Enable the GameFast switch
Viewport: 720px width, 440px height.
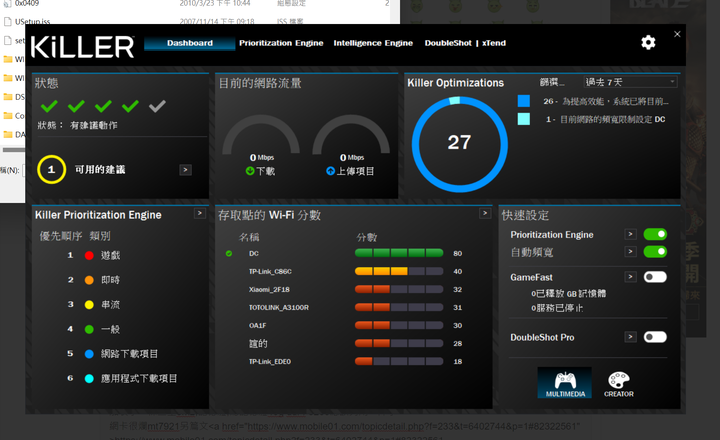(655, 277)
